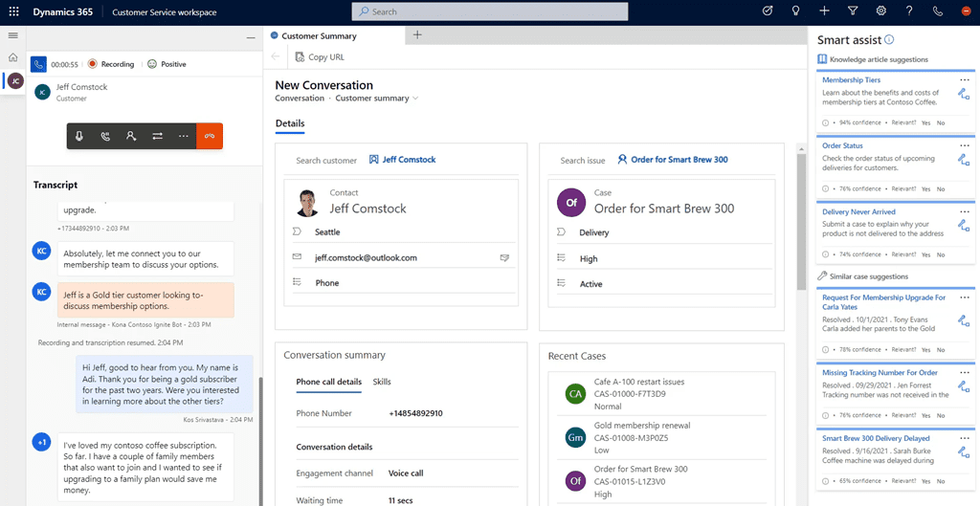Image resolution: width=980 pixels, height=506 pixels.
Task: Click the main form vertical scrollbar
Action: 801,220
